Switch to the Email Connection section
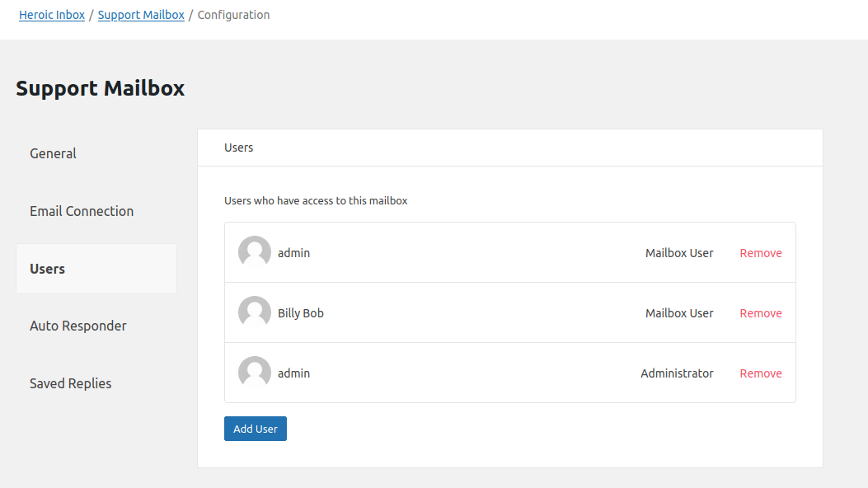 tap(82, 211)
